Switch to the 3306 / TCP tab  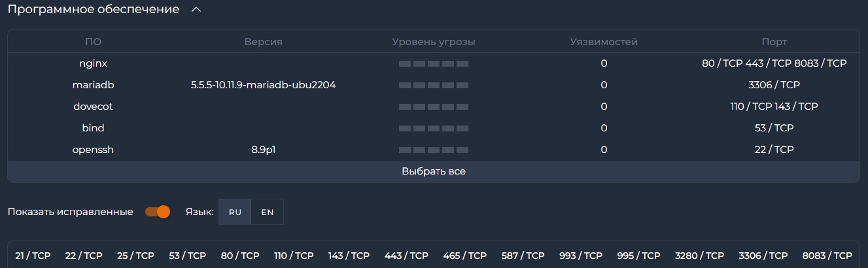(763, 256)
